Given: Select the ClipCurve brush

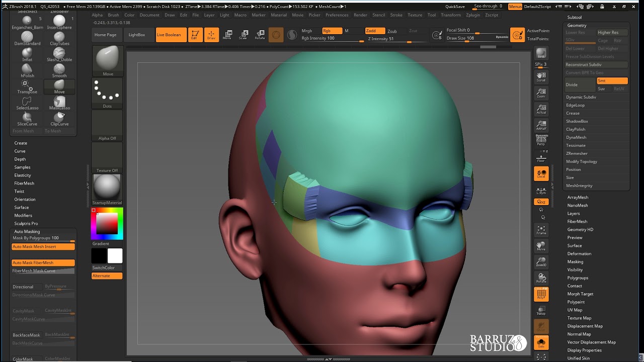Looking at the screenshot, I should 59,119.
